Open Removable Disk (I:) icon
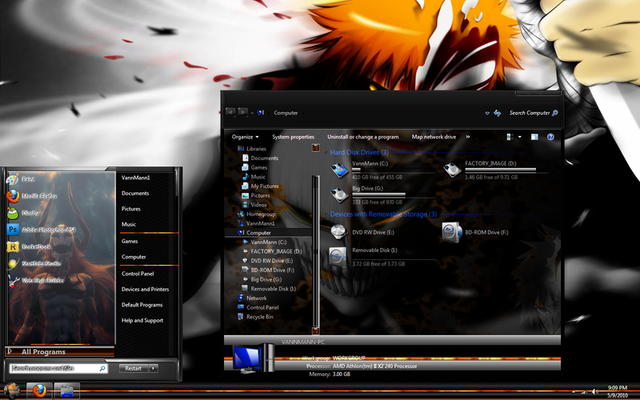This screenshot has width=640, height=400. [x=338, y=256]
